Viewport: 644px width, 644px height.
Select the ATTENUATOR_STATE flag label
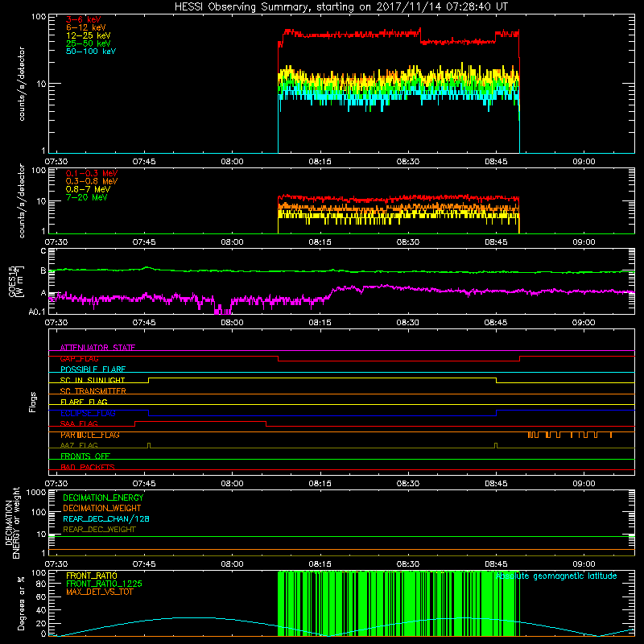pyautogui.click(x=97, y=348)
